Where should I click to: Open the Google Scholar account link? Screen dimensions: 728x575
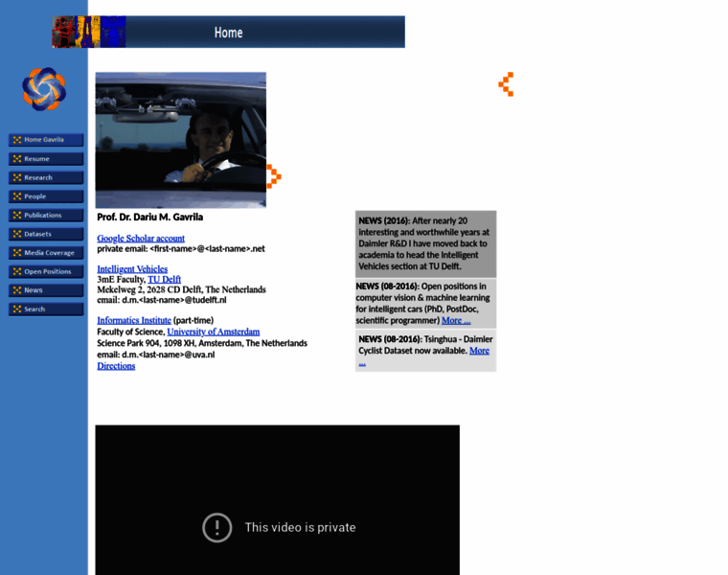click(141, 239)
